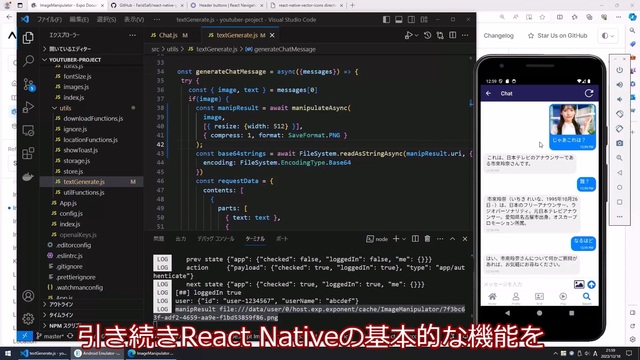The height and width of the screenshot is (360, 640).
Task: Tap the refresh icon in Chat header
Action: click(x=589, y=93)
